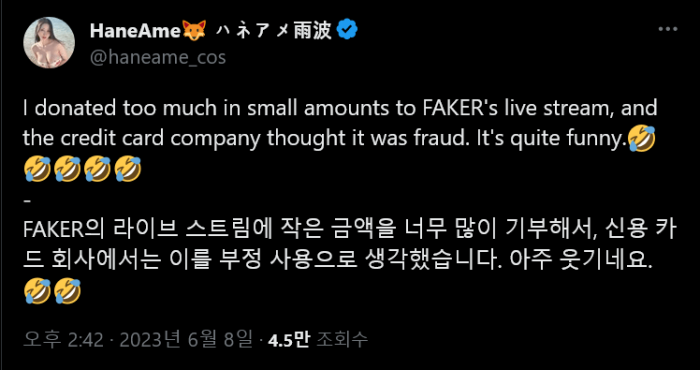Click the blue verified checkmark badge
700x370 pixels.
click(x=347, y=30)
